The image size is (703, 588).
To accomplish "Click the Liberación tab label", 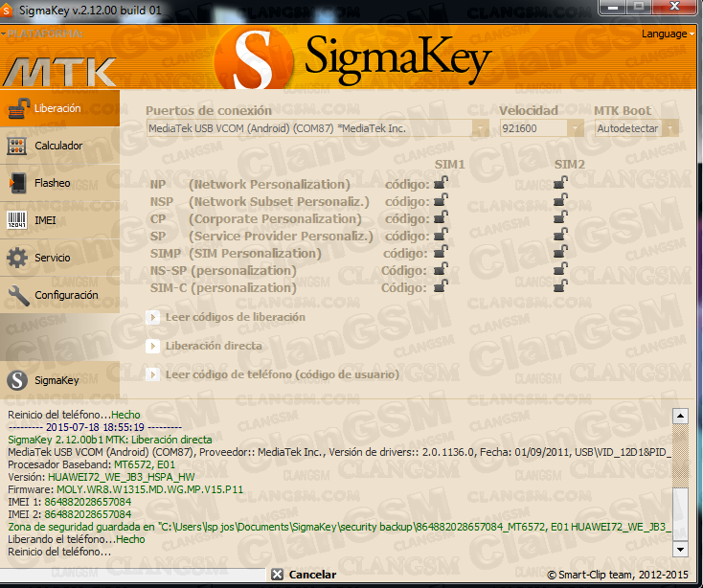I will (57, 108).
